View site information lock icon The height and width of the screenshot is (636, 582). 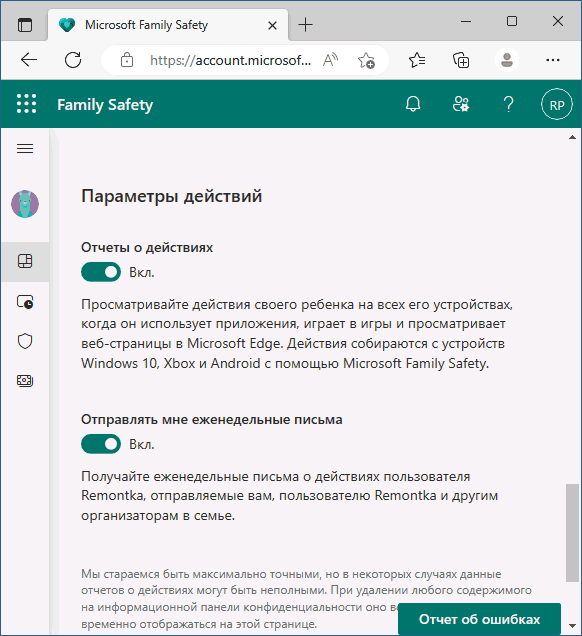tap(127, 60)
